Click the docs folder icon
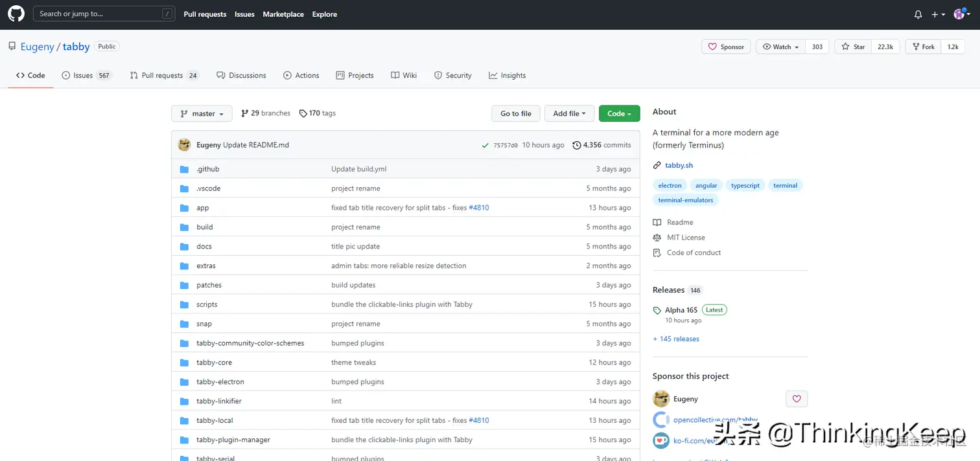Viewport: 980px width, 461px height. click(x=184, y=247)
